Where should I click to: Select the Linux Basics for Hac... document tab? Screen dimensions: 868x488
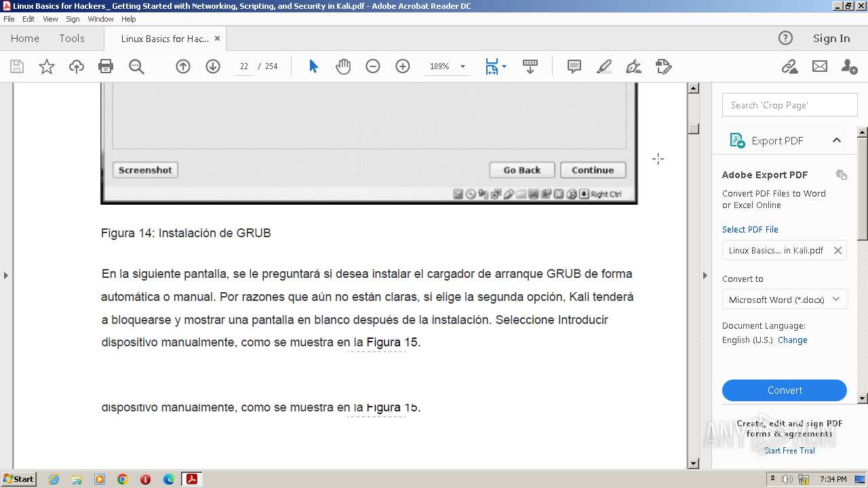(165, 39)
